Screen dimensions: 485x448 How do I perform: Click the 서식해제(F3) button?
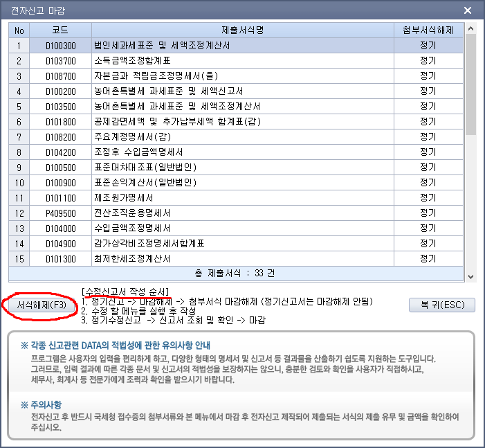[42, 305]
